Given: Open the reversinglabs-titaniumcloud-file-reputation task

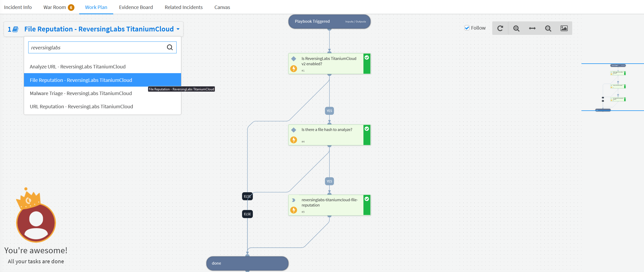Looking at the screenshot, I should (329, 205).
